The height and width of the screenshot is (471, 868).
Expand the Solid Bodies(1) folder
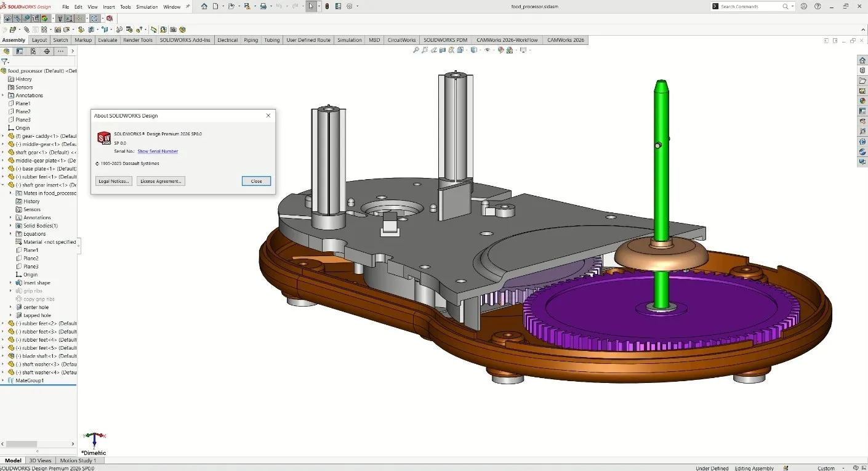coord(10,226)
